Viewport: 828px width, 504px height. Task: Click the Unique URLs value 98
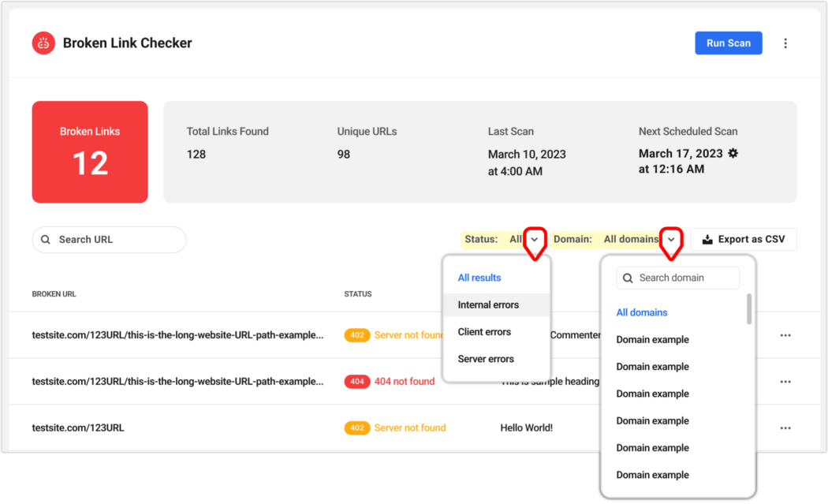click(344, 155)
